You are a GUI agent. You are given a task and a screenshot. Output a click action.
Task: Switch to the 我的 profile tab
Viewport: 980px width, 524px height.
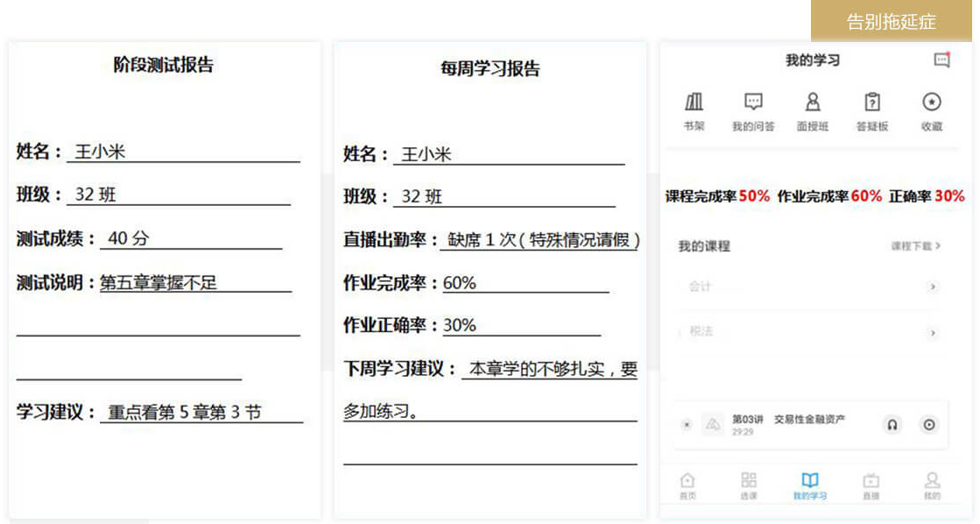point(933,485)
